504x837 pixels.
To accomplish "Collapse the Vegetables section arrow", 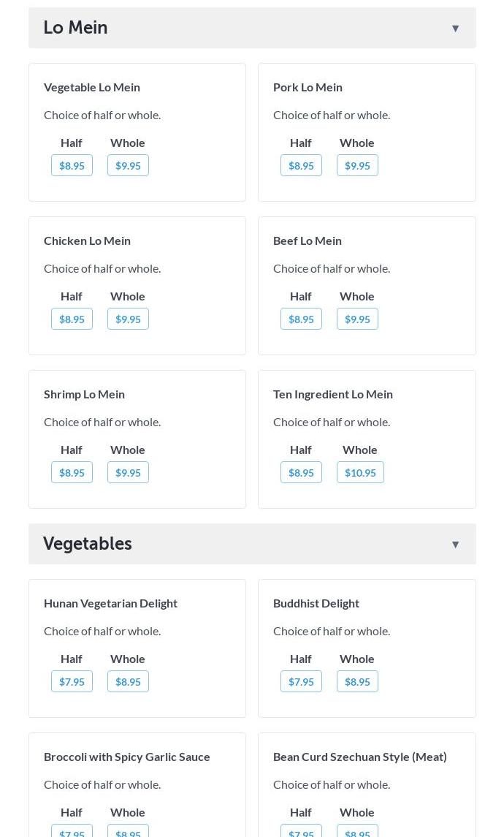I will 455,545.
